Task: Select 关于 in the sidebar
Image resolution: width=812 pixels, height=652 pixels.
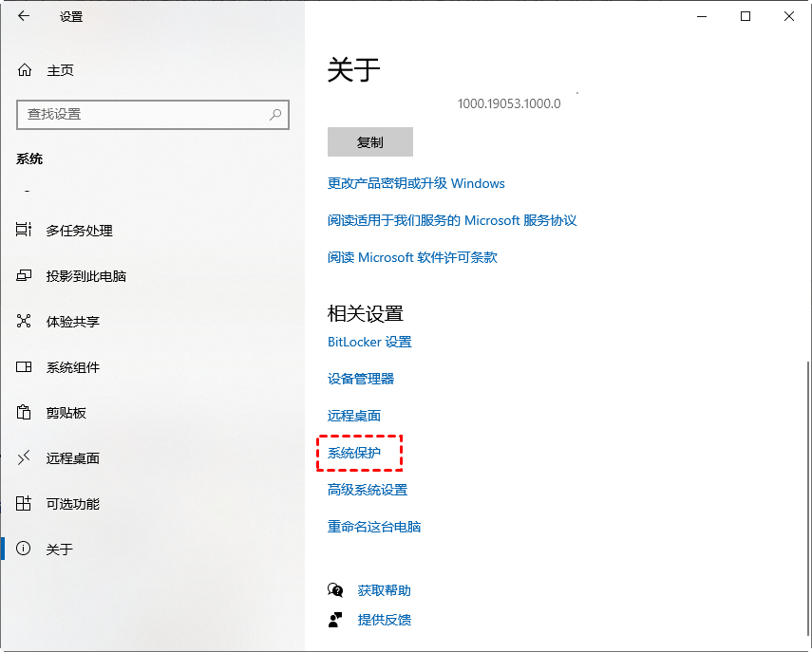Action: pyautogui.click(x=59, y=549)
